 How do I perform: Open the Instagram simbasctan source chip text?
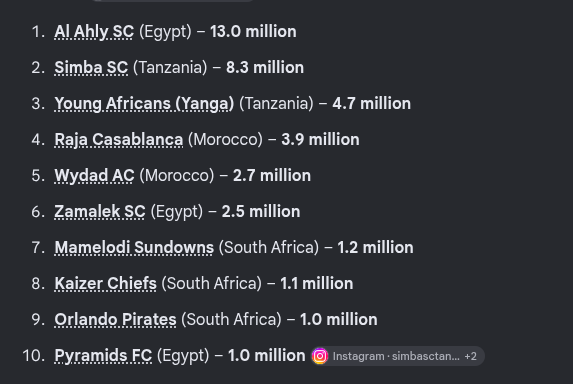pos(396,356)
